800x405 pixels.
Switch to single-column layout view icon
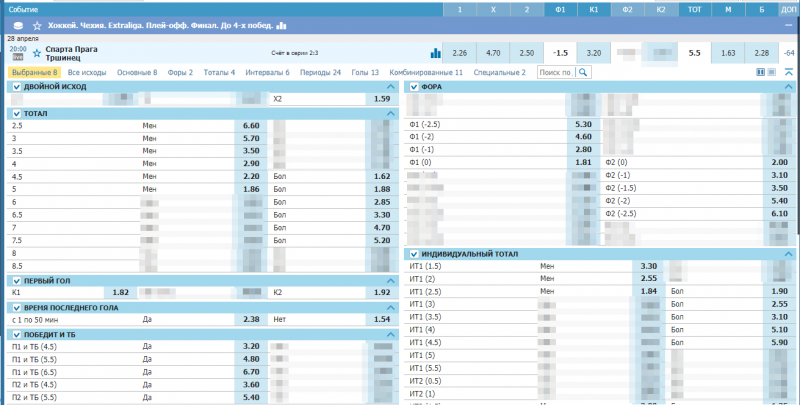pos(773,72)
